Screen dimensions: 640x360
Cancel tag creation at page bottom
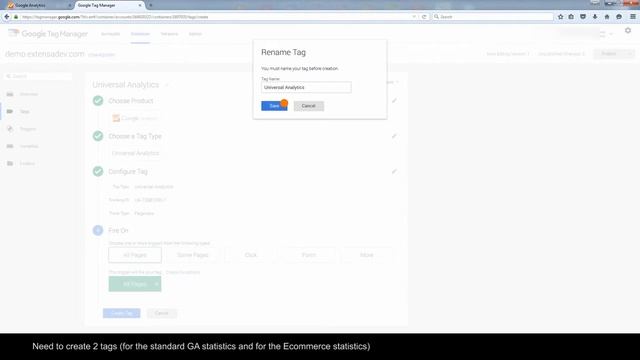point(162,313)
